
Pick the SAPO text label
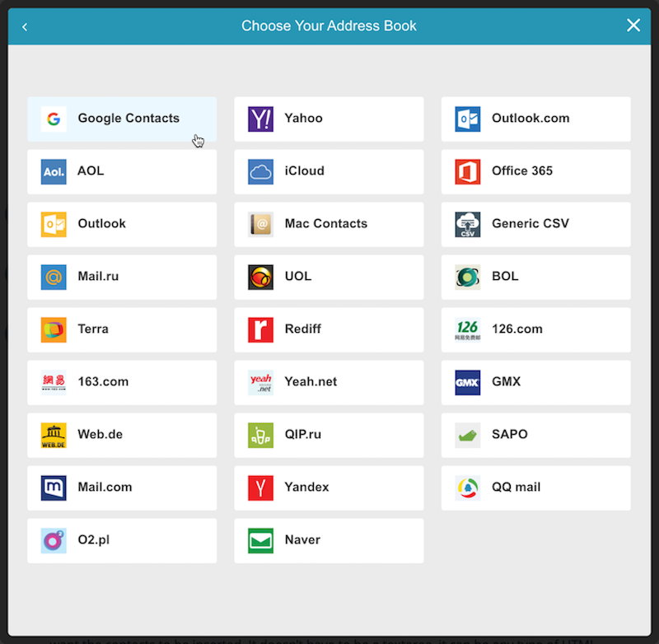(509, 434)
